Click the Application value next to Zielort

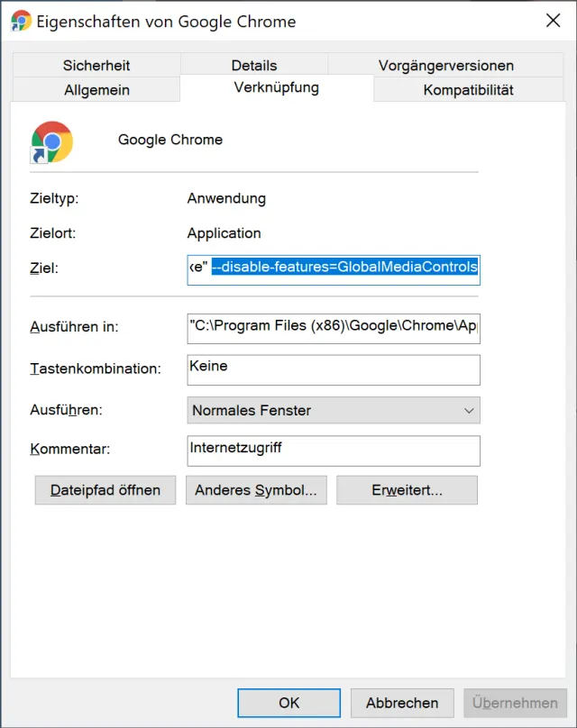pos(224,233)
